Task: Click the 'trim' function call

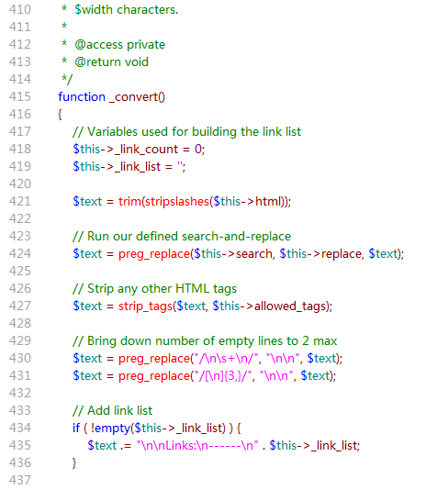Action: (129, 202)
